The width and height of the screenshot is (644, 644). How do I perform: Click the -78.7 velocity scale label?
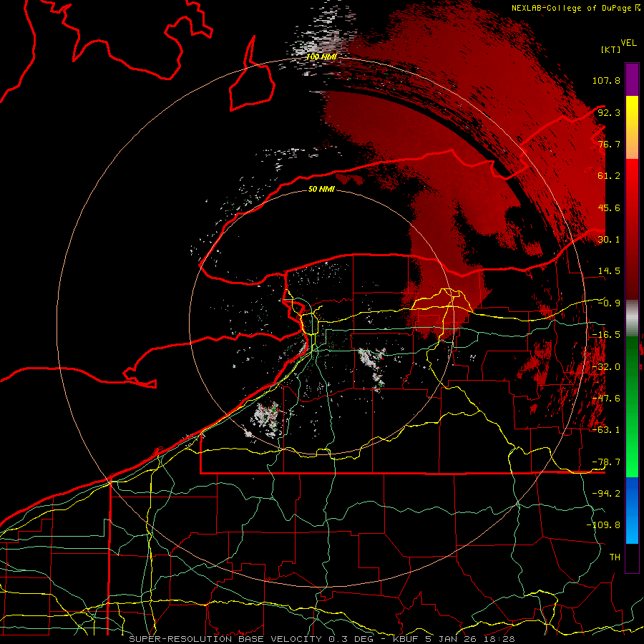pyautogui.click(x=606, y=462)
